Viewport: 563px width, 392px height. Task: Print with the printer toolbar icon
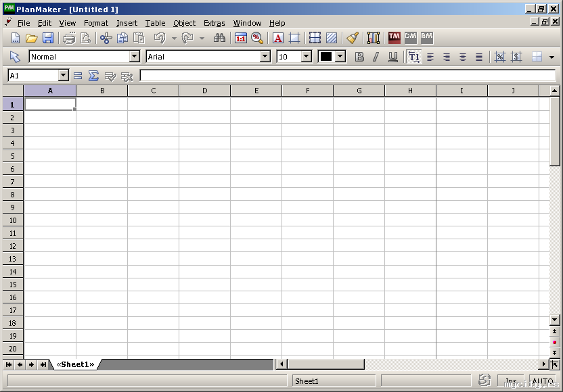tap(69, 38)
